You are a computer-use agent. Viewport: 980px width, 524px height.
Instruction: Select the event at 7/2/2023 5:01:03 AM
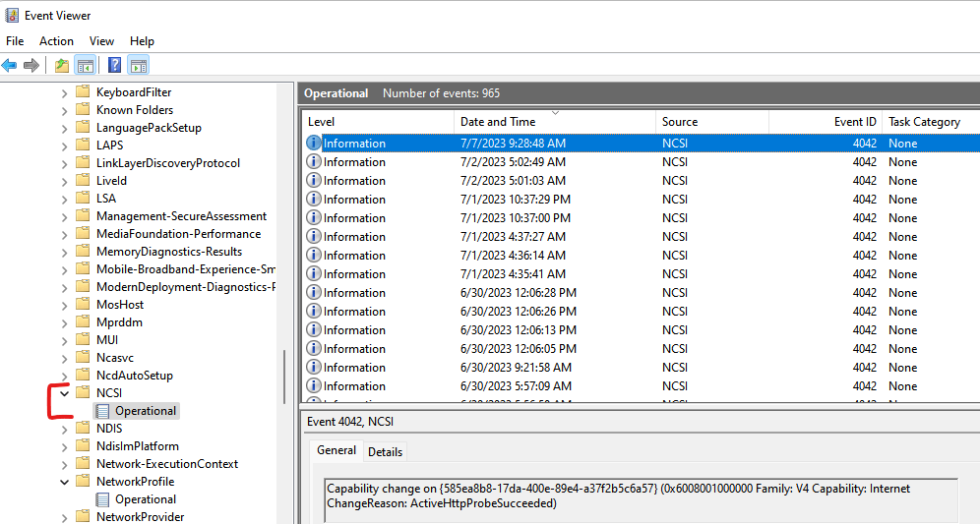point(641,181)
